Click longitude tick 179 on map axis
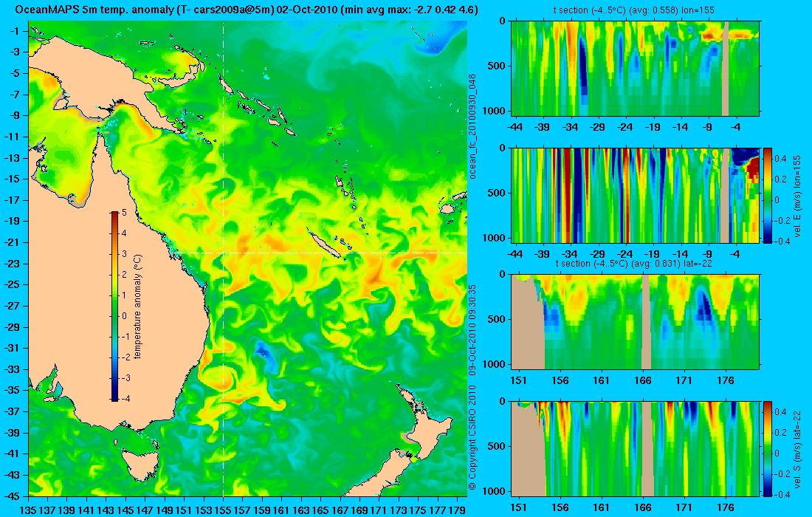The width and height of the screenshot is (812, 517). 455,510
